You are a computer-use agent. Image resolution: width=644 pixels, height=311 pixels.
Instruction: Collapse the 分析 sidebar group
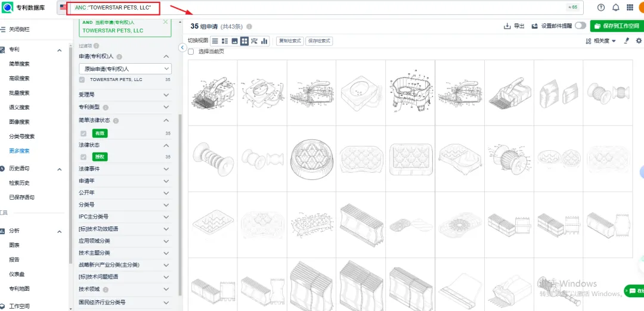tap(59, 232)
